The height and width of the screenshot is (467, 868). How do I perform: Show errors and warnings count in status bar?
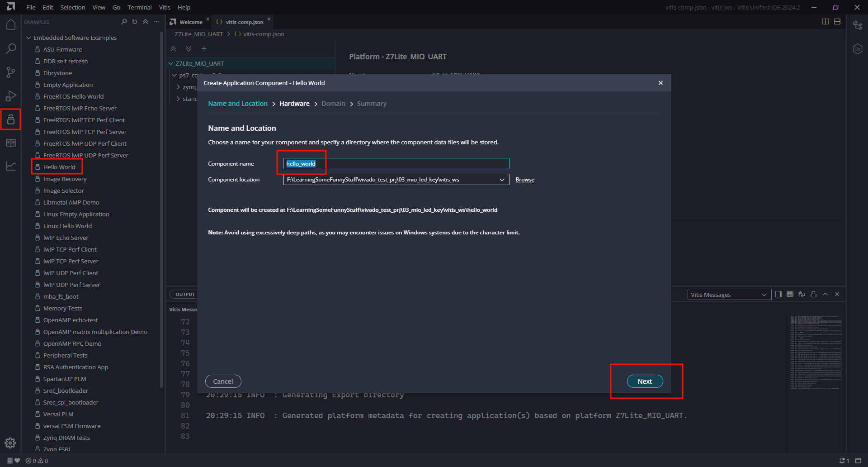[x=37, y=461]
